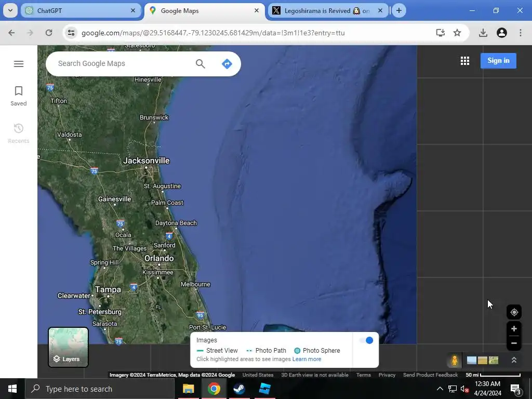Click the Valdosta label on map
This screenshot has height=399, width=532.
69,135
